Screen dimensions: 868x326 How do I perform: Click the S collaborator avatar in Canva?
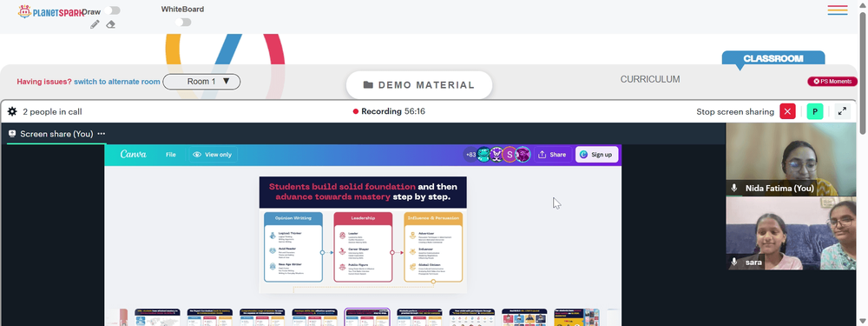click(x=510, y=155)
